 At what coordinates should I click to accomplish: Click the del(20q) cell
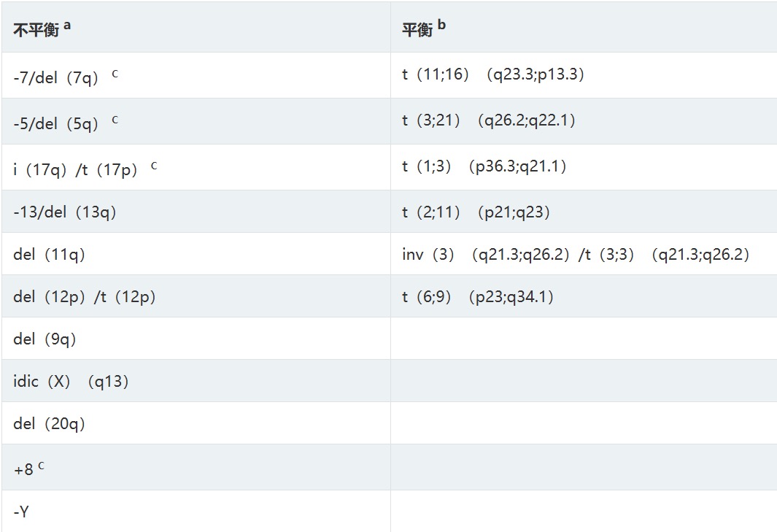point(49,424)
